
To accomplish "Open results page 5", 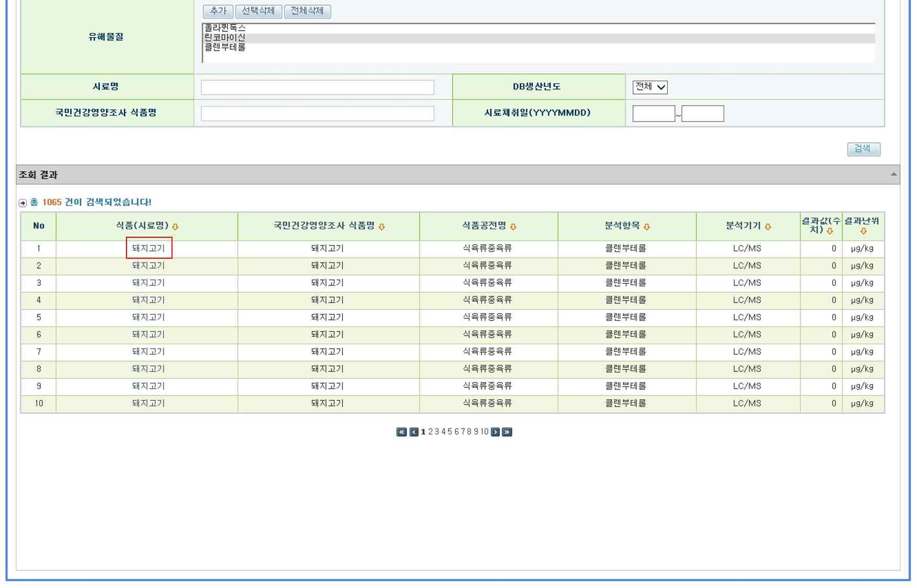I will [450, 432].
